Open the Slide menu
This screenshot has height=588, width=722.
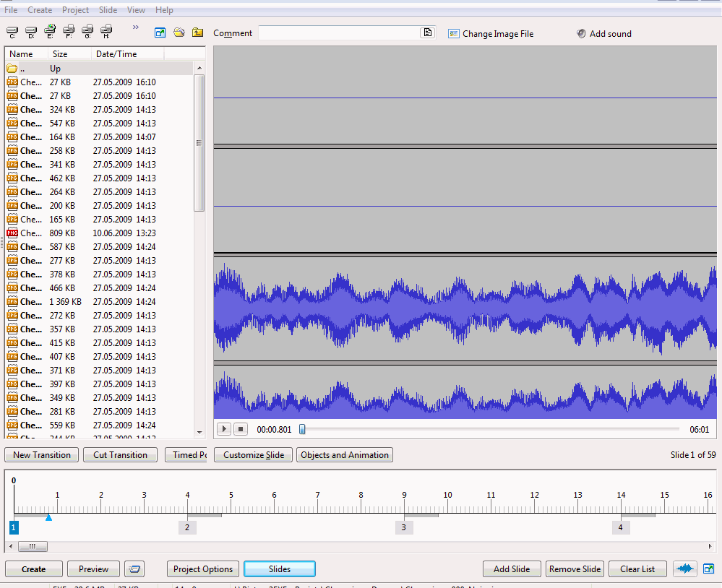pyautogui.click(x=108, y=10)
